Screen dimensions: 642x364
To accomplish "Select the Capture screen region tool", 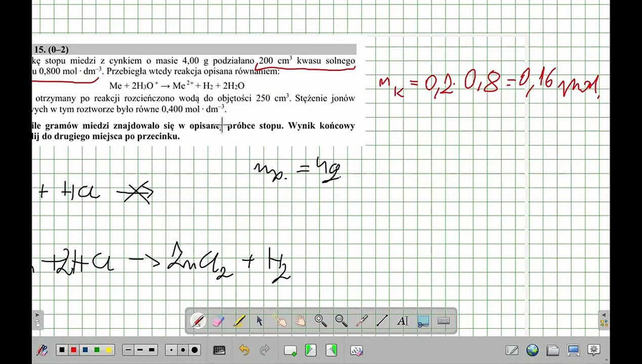I will (423, 321).
